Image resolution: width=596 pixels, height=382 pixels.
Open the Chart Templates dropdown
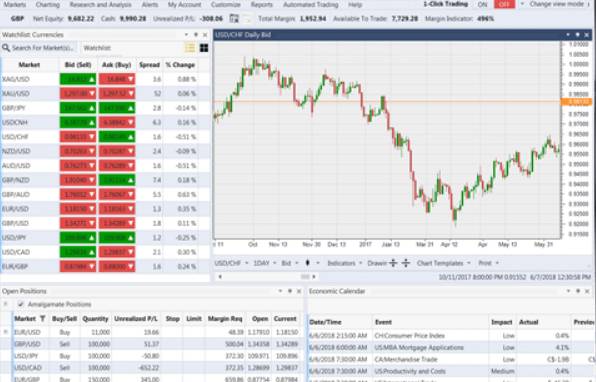444,263
